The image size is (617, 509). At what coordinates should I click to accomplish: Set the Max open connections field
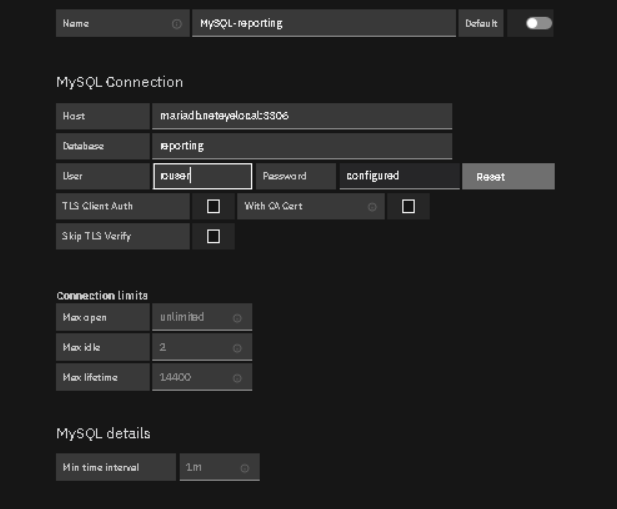[x=202, y=317]
